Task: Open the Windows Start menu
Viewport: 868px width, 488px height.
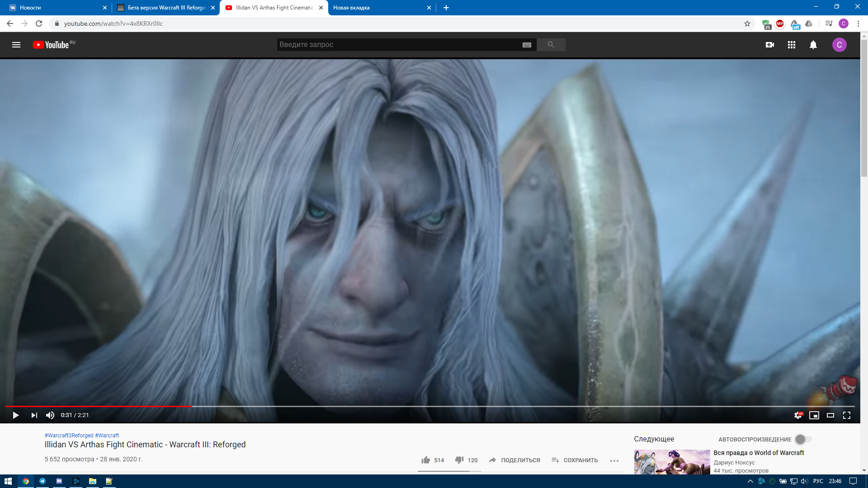Action: 8,481
